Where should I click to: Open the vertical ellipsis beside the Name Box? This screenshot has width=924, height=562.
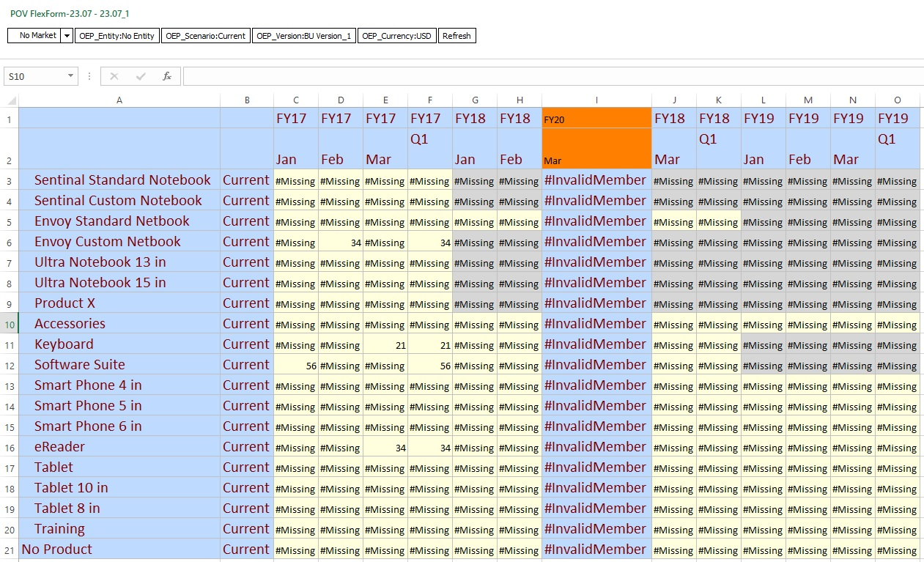coord(89,75)
